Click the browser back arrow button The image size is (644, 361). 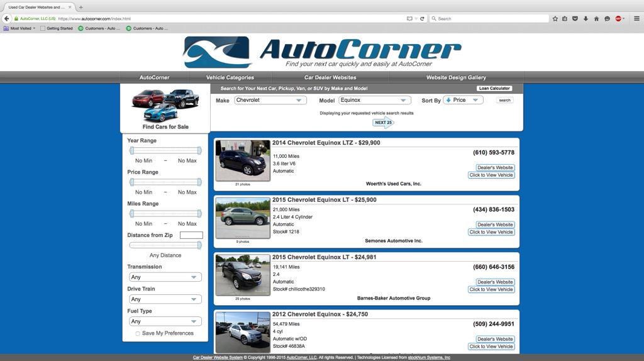point(6,18)
